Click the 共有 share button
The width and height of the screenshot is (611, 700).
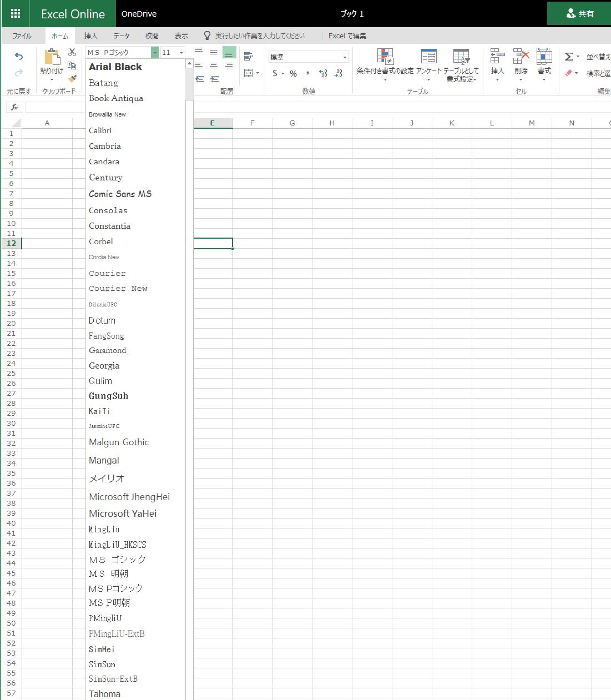579,13
